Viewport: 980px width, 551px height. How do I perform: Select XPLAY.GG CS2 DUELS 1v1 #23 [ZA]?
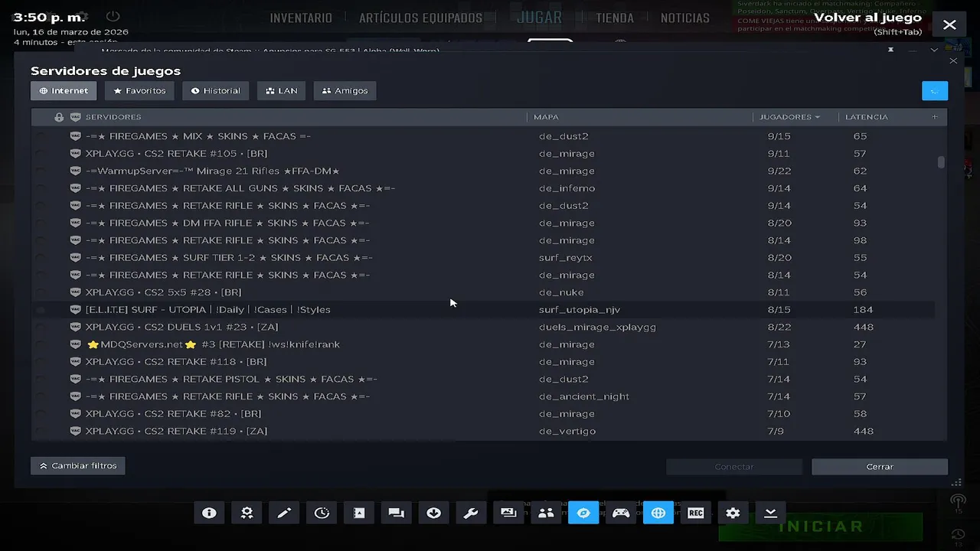(482, 327)
